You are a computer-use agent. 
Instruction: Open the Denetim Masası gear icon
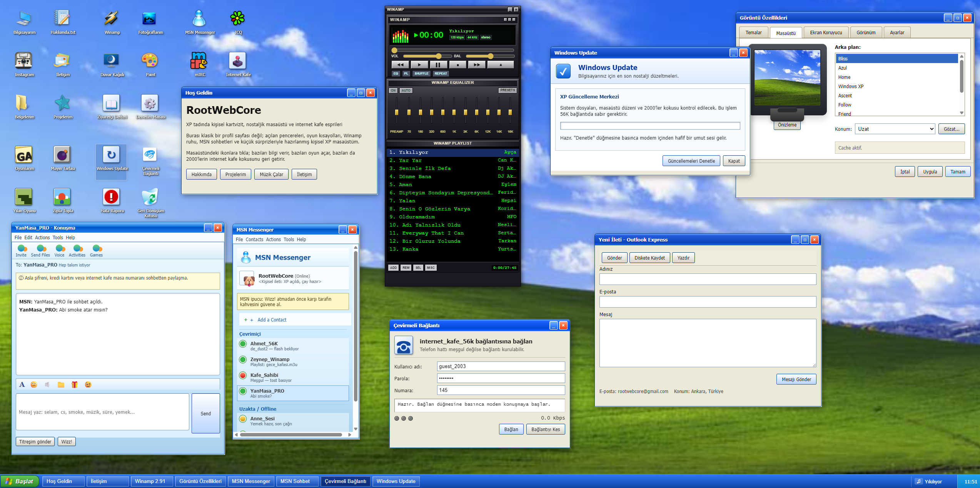[x=150, y=107]
